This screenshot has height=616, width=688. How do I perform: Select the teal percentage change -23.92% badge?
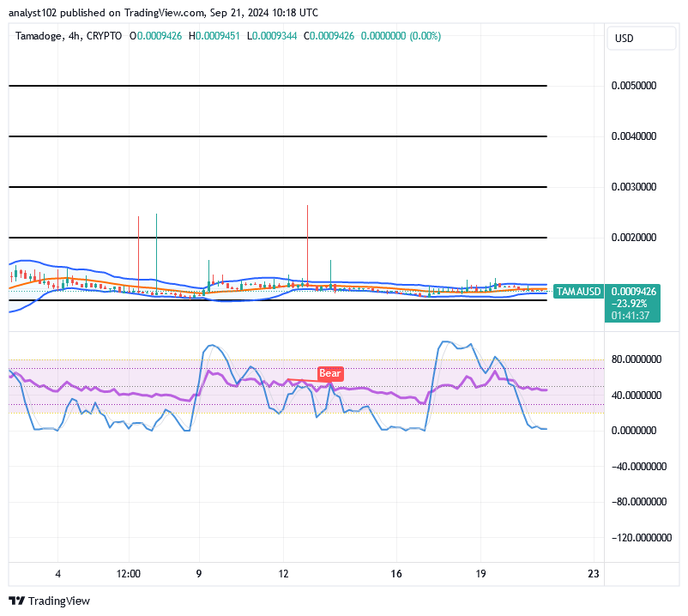[631, 302]
